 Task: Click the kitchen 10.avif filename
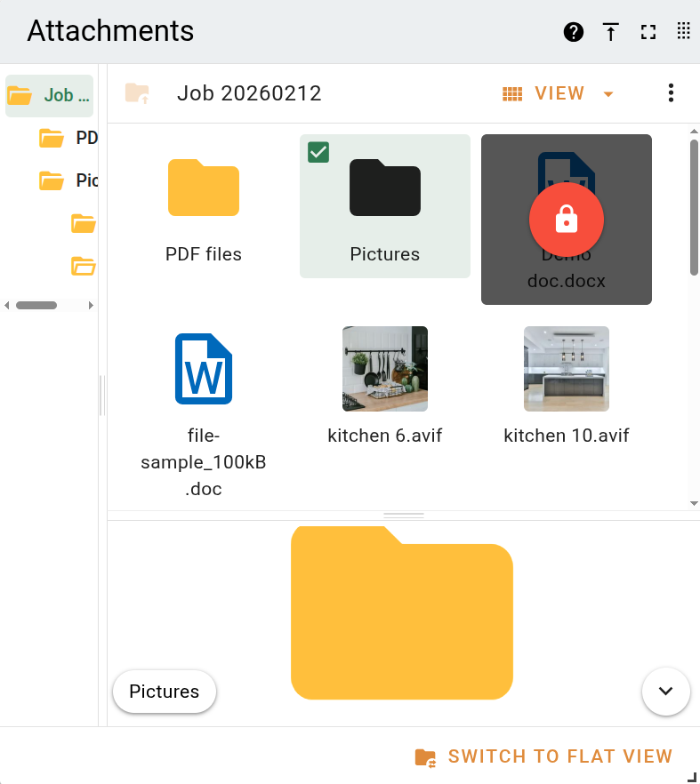(567, 436)
